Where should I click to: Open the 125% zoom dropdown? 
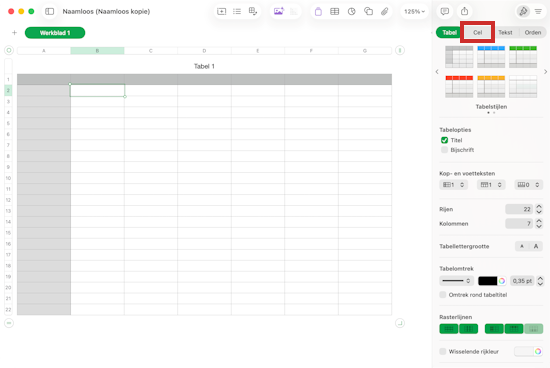414,12
